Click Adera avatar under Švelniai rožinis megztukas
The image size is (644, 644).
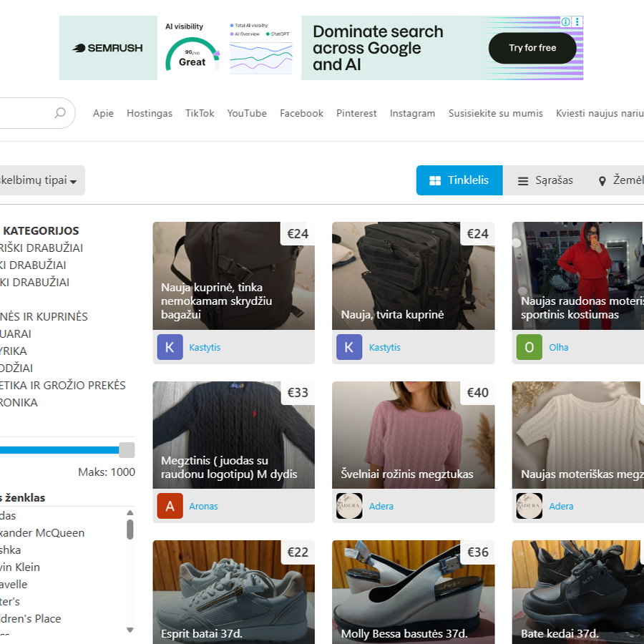tap(349, 506)
